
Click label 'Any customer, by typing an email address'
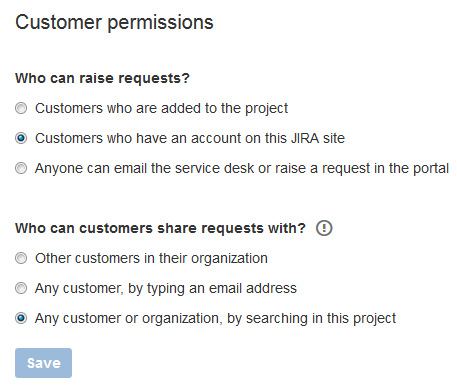[166, 289]
